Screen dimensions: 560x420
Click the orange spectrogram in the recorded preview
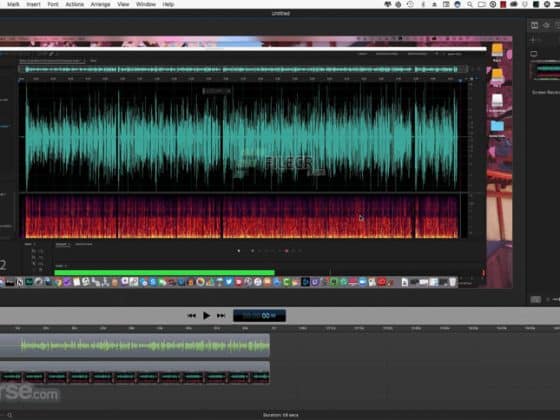[x=241, y=216]
